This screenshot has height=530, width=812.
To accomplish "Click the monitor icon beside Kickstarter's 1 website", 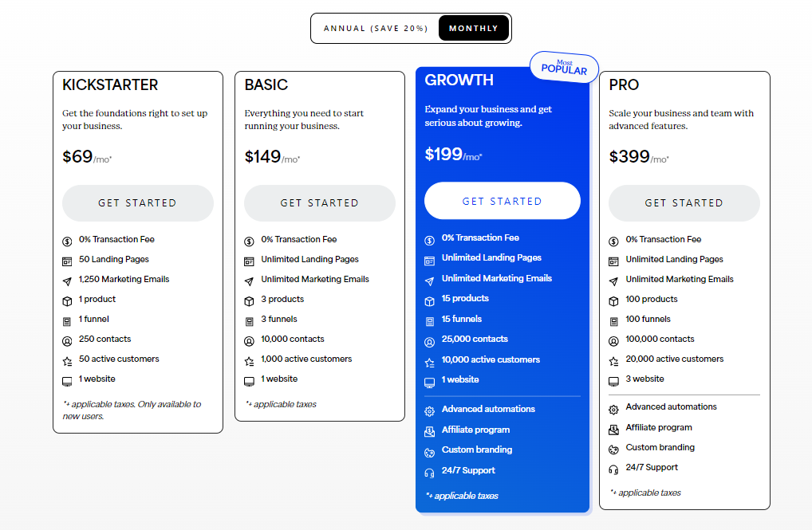I will point(67,382).
